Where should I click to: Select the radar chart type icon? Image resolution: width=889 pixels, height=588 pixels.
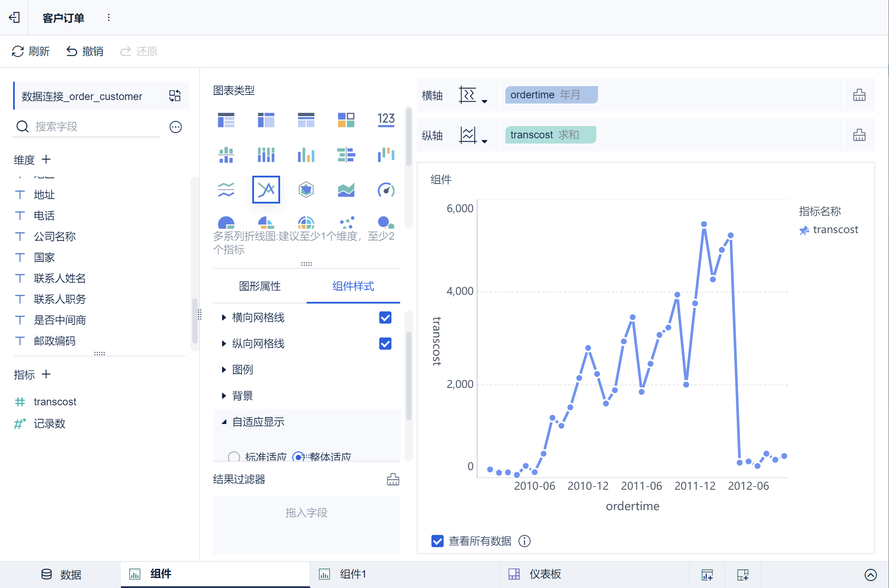pos(306,190)
